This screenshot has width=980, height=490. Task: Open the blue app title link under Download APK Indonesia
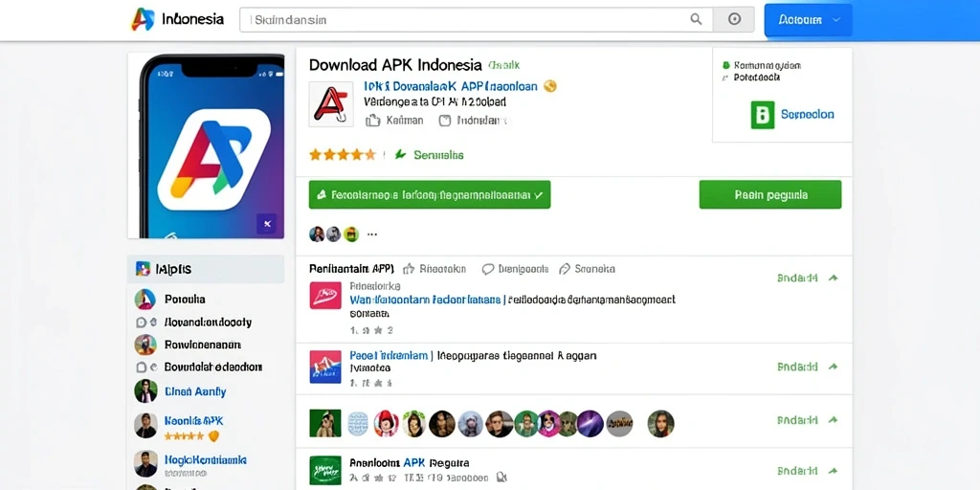tap(451, 86)
